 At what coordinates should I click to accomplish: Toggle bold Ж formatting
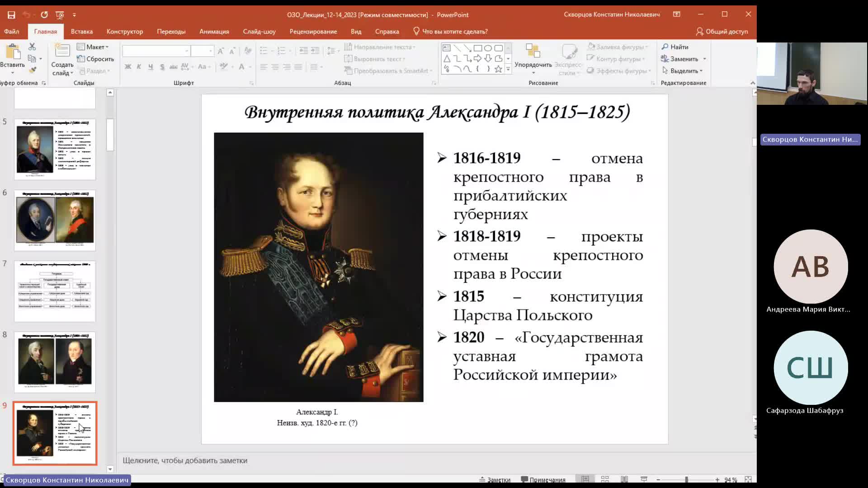pos(128,67)
